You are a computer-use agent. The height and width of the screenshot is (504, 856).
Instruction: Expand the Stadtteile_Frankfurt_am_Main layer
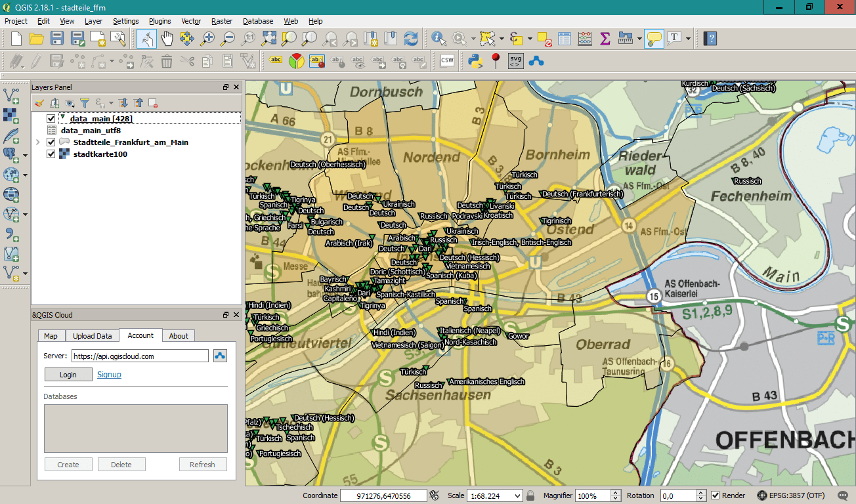click(x=38, y=142)
